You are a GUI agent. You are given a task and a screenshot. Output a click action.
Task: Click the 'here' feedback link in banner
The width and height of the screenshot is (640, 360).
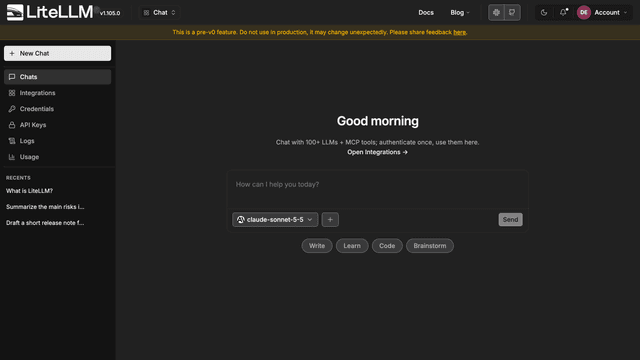[459, 32]
